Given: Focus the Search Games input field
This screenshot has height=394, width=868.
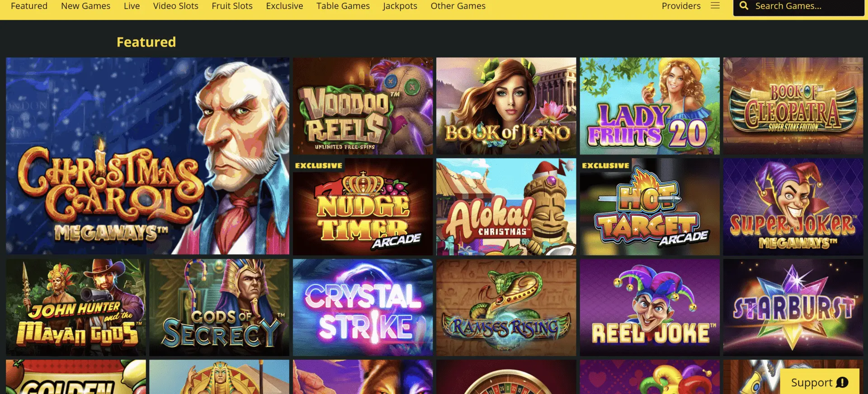Looking at the screenshot, I should click(x=799, y=7).
